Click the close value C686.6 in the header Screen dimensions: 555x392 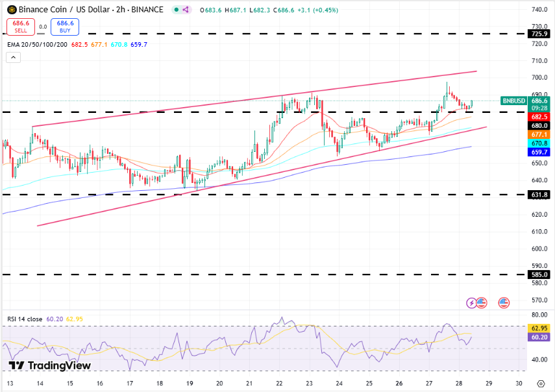pyautogui.click(x=284, y=10)
